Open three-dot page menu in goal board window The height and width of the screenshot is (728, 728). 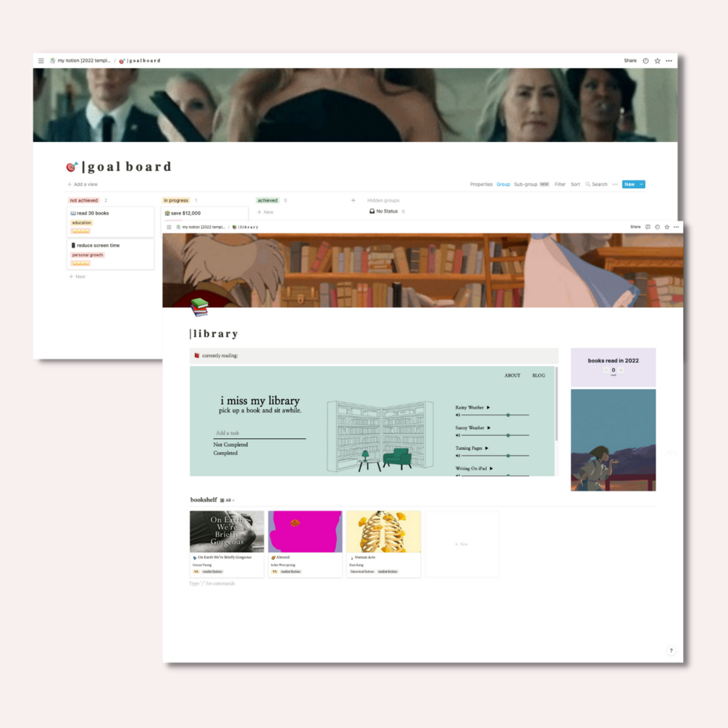coord(669,61)
